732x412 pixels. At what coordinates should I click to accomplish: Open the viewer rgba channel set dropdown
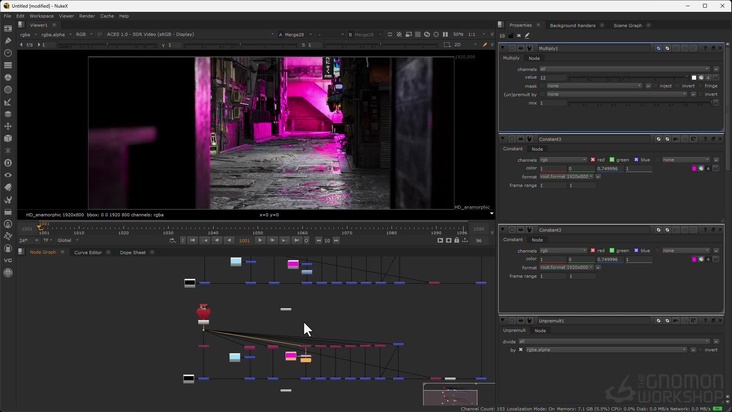click(x=28, y=35)
